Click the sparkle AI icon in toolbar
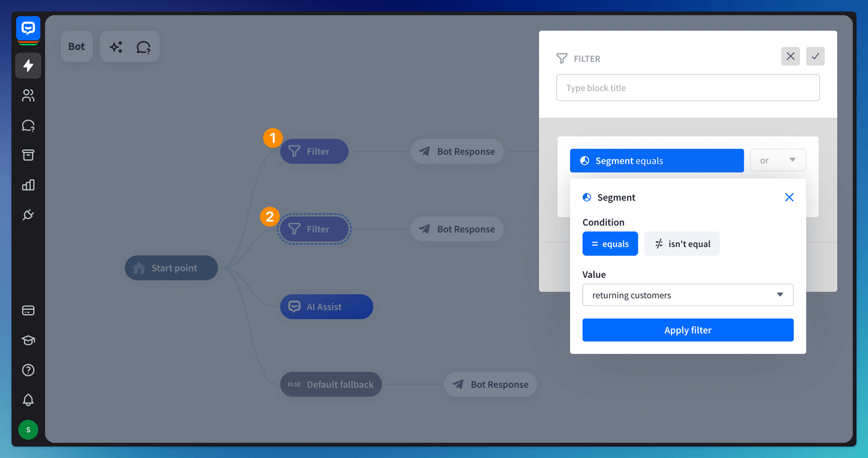This screenshot has height=458, width=868. click(116, 47)
